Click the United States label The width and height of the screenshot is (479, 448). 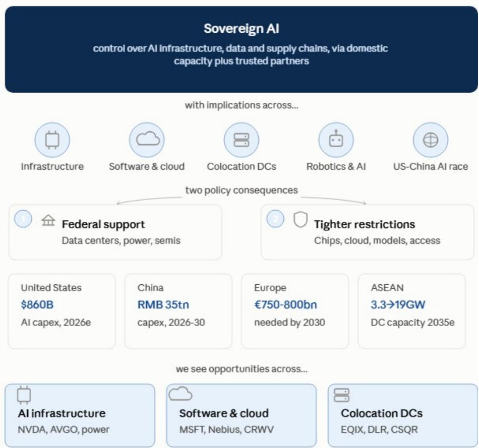pyautogui.click(x=51, y=288)
